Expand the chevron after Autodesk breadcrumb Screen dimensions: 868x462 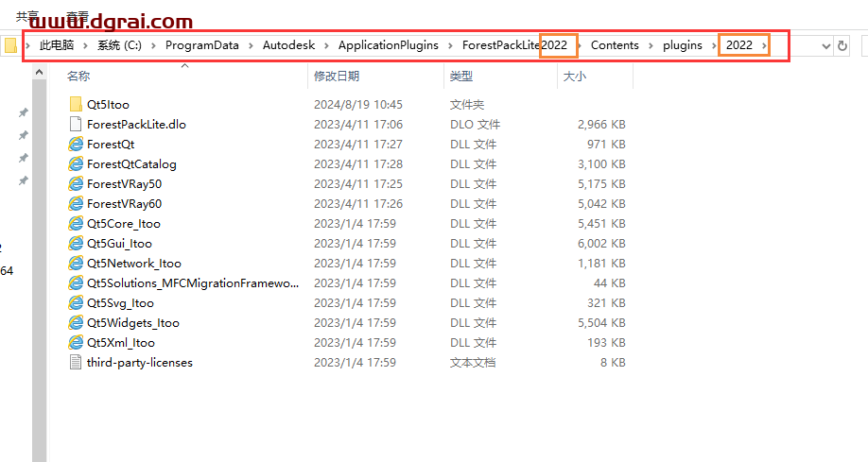[x=330, y=45]
